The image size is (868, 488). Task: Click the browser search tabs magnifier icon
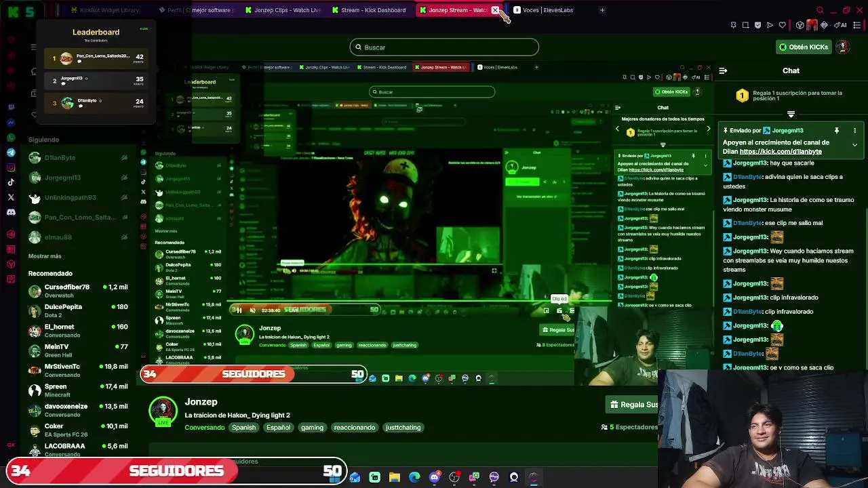(820, 10)
